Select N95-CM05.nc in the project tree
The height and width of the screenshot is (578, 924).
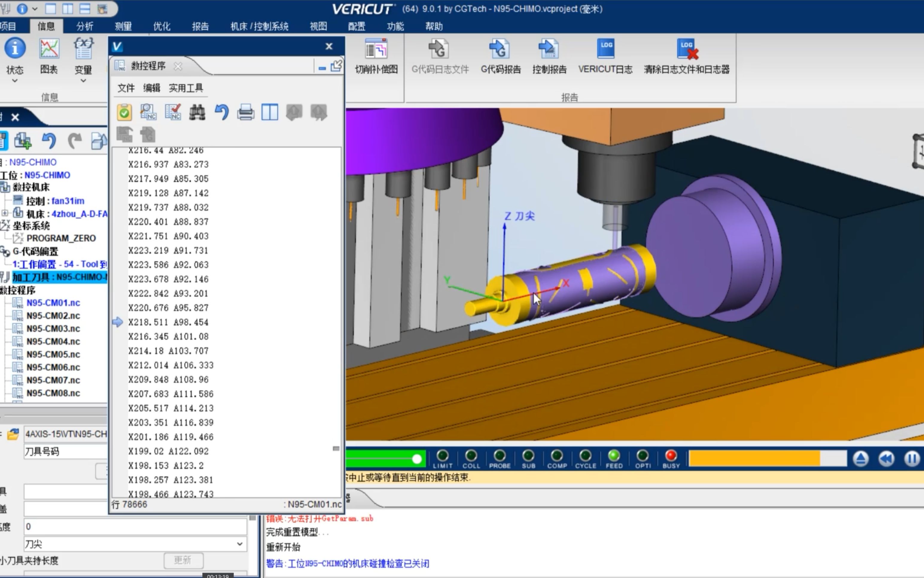tap(53, 354)
